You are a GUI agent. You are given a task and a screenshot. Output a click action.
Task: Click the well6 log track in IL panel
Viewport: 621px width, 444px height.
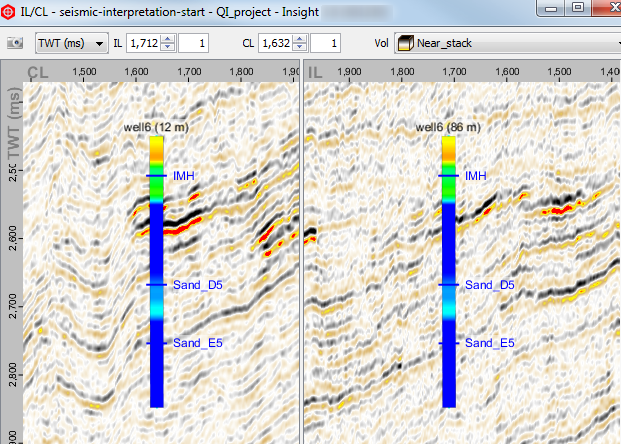pyautogui.click(x=449, y=271)
